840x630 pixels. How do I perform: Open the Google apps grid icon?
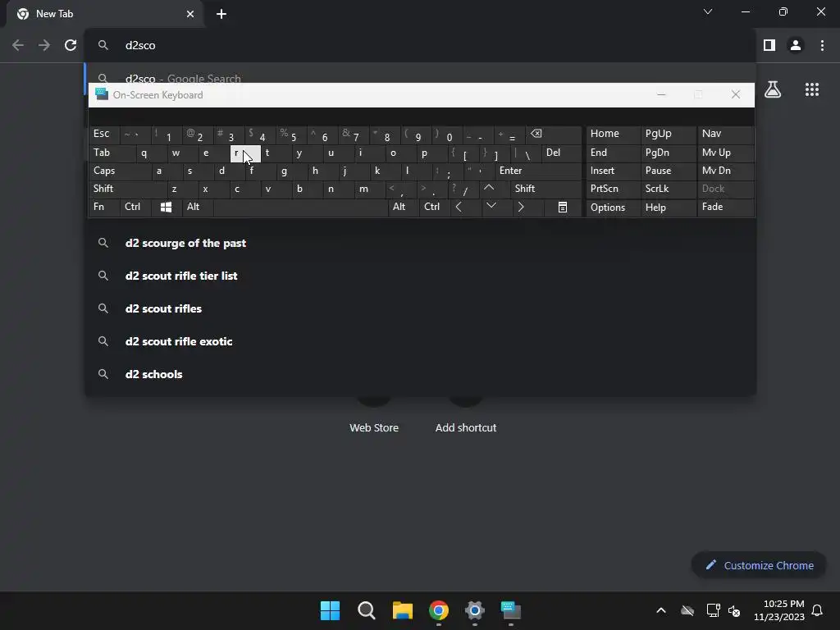[x=812, y=89]
